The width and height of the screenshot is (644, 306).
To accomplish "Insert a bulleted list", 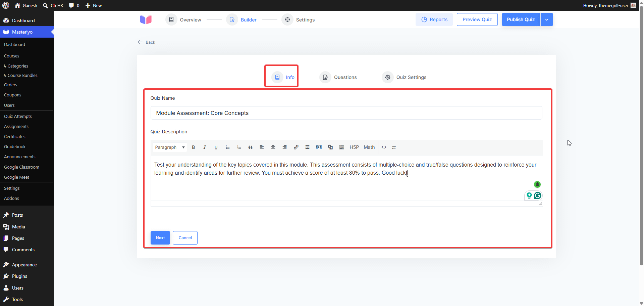I will point(227,147).
